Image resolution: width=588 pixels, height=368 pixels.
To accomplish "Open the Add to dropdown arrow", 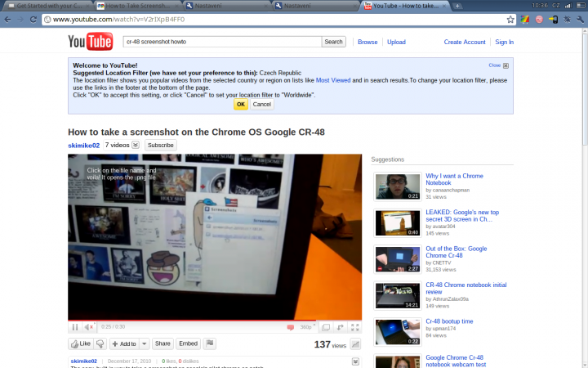I will point(145,343).
